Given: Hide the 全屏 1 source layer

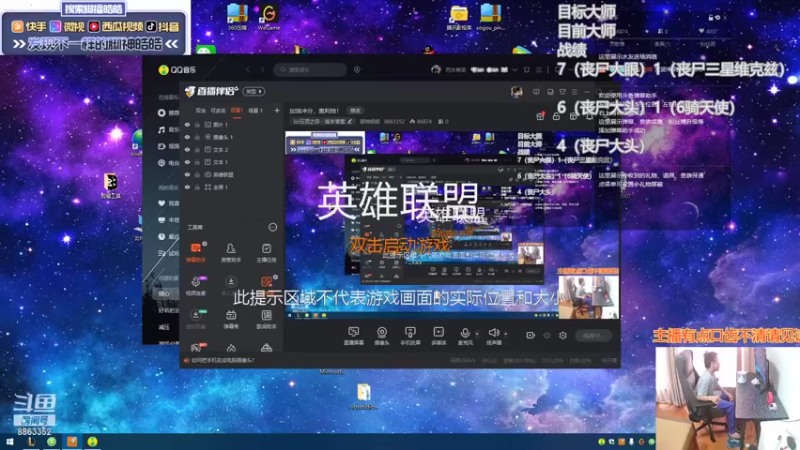Looking at the screenshot, I should click(x=188, y=187).
